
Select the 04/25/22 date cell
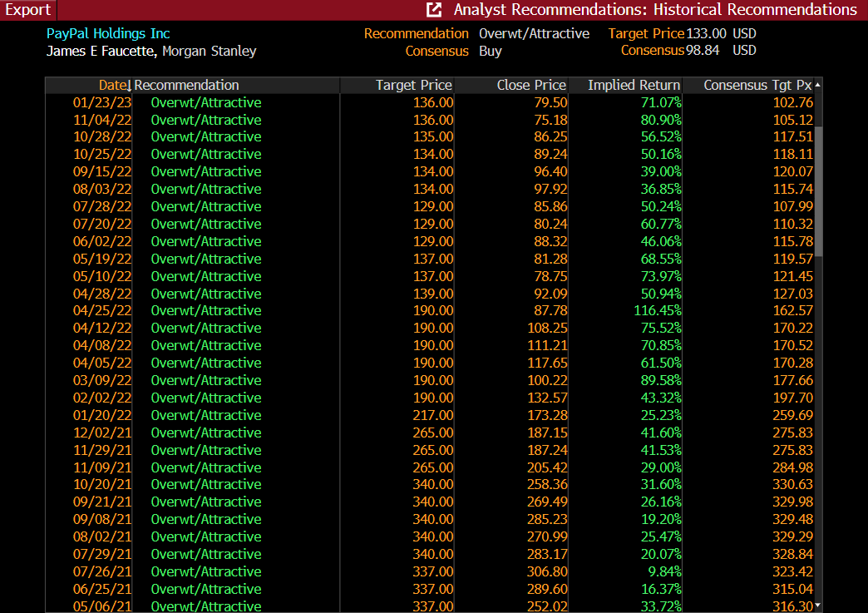(102, 311)
